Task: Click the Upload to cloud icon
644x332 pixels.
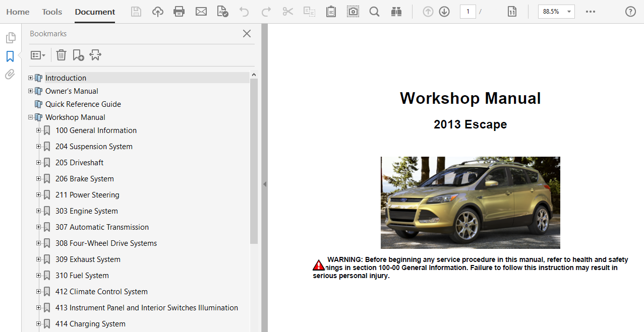Action: 158,12
